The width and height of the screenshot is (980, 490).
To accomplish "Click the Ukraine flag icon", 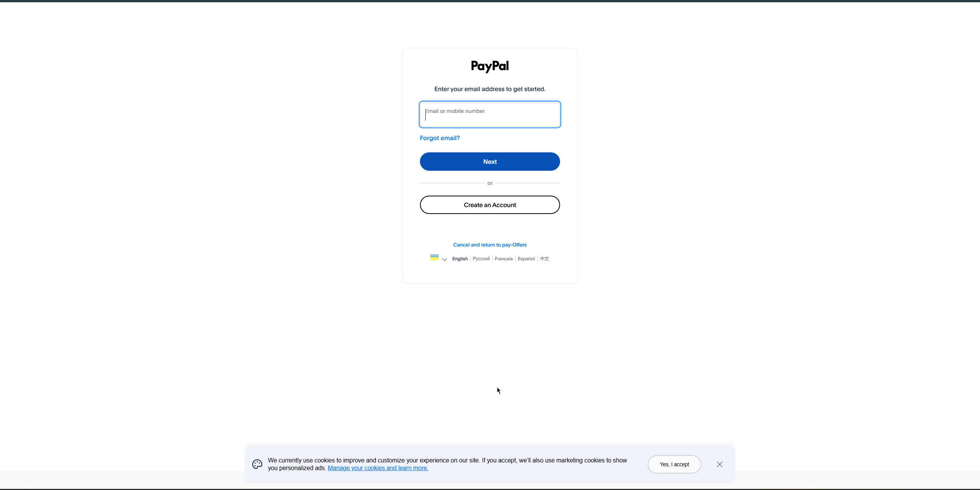I will tap(434, 258).
